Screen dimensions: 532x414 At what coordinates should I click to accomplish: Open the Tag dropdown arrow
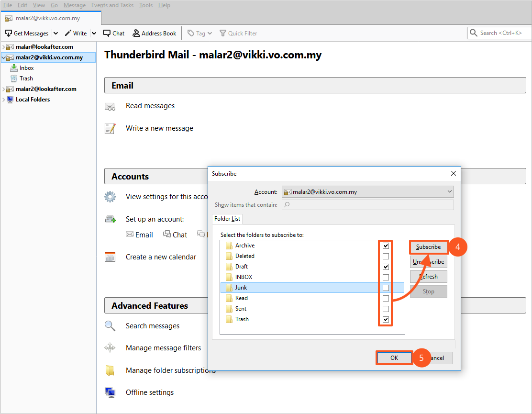pos(210,33)
